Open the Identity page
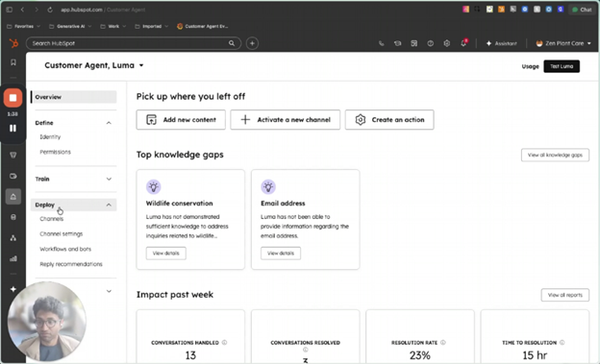 [50, 137]
